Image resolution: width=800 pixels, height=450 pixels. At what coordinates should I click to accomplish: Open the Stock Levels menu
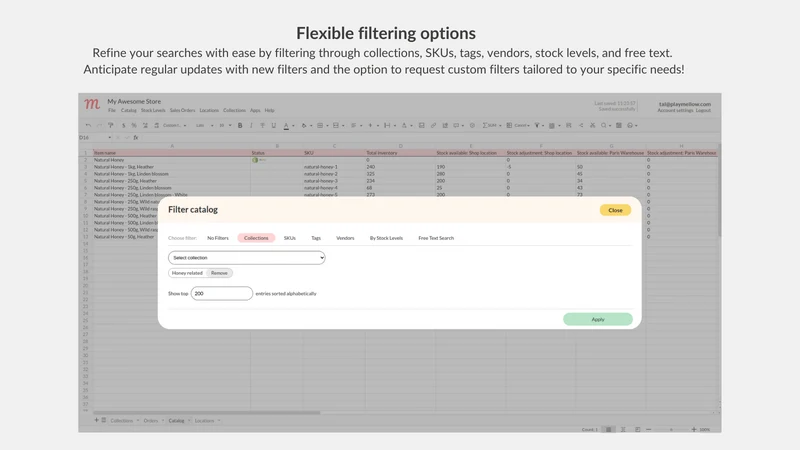click(x=153, y=110)
